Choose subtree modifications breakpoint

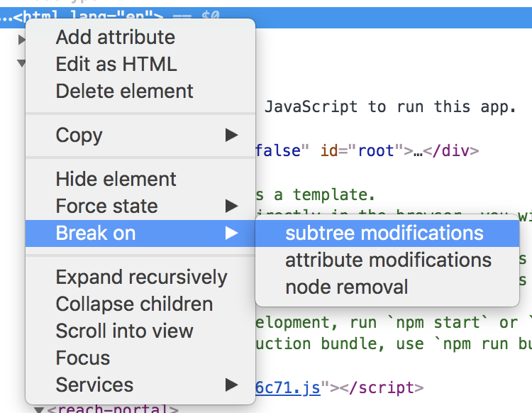[x=387, y=233]
